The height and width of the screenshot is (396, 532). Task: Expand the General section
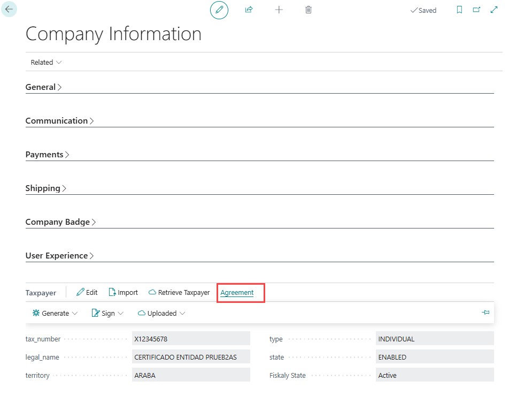43,87
